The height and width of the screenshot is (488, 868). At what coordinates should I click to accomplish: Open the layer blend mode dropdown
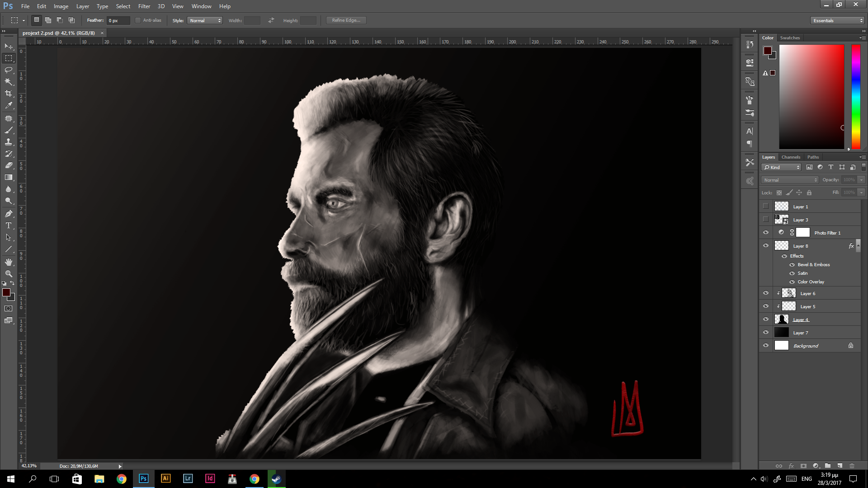point(790,180)
